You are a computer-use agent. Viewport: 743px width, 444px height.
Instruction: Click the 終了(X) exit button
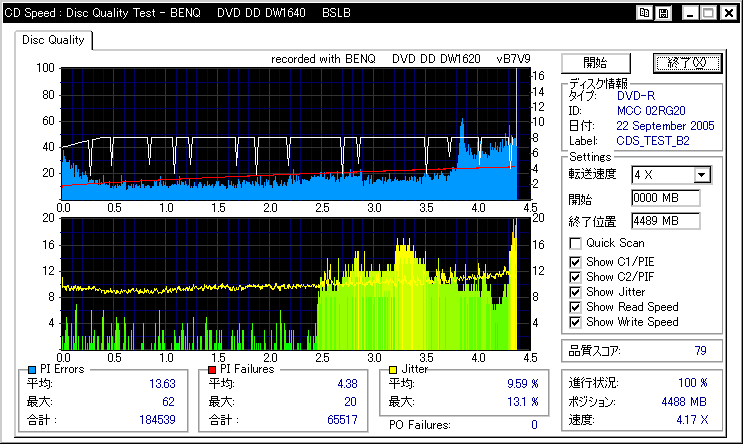(x=687, y=63)
